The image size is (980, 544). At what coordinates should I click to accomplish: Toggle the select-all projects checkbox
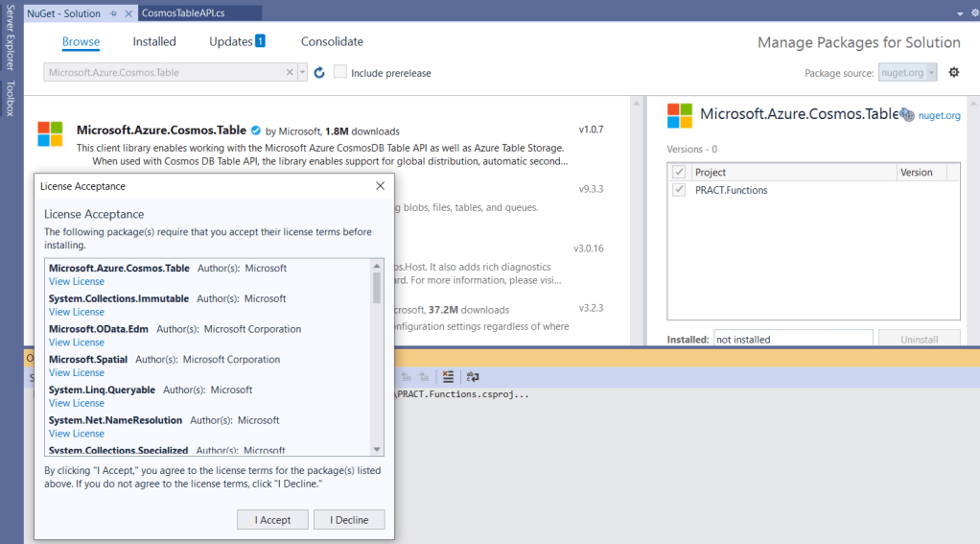pyautogui.click(x=679, y=173)
